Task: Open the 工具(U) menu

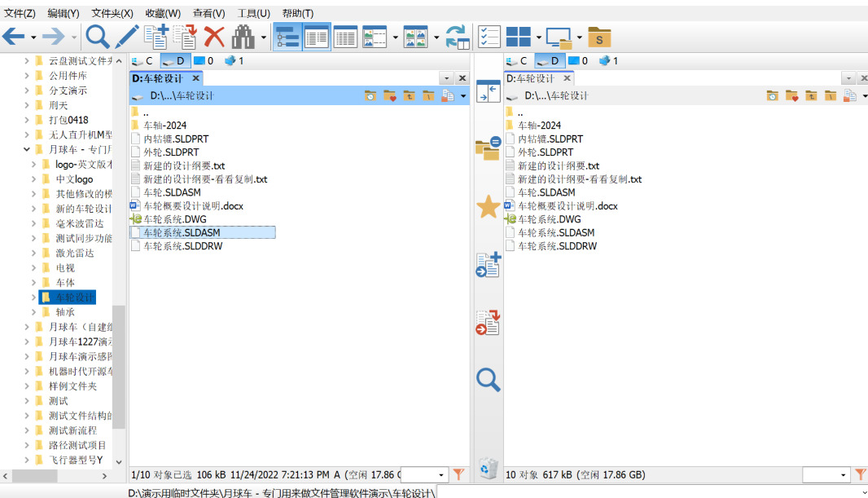Action: [x=253, y=13]
